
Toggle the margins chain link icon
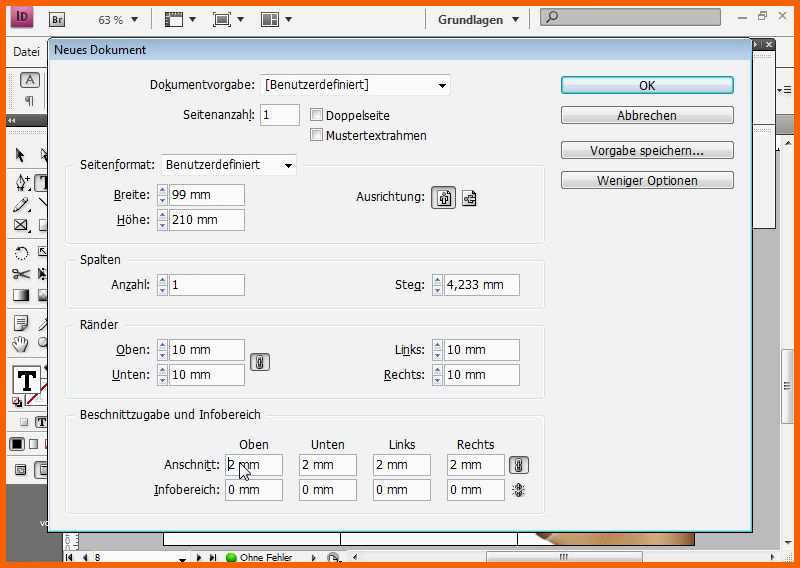coord(260,362)
